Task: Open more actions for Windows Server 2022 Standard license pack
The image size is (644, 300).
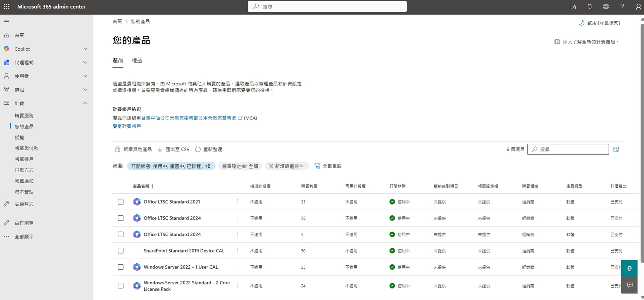Action: [x=237, y=286]
